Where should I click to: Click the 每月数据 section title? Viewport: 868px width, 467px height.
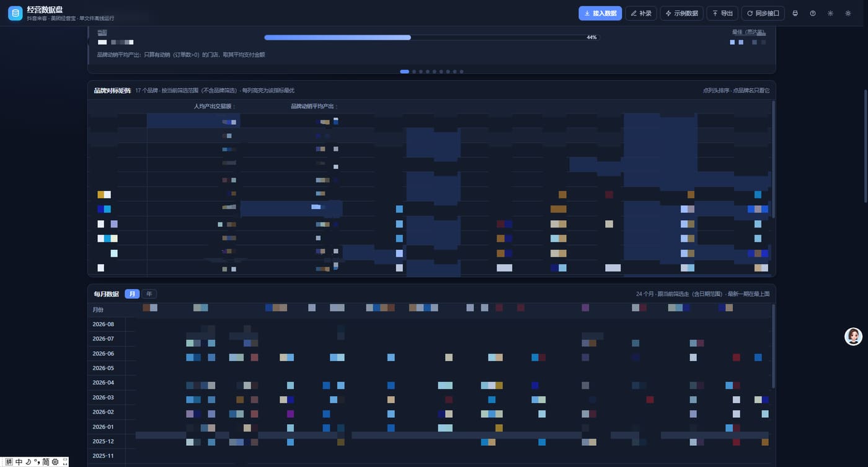(106, 294)
